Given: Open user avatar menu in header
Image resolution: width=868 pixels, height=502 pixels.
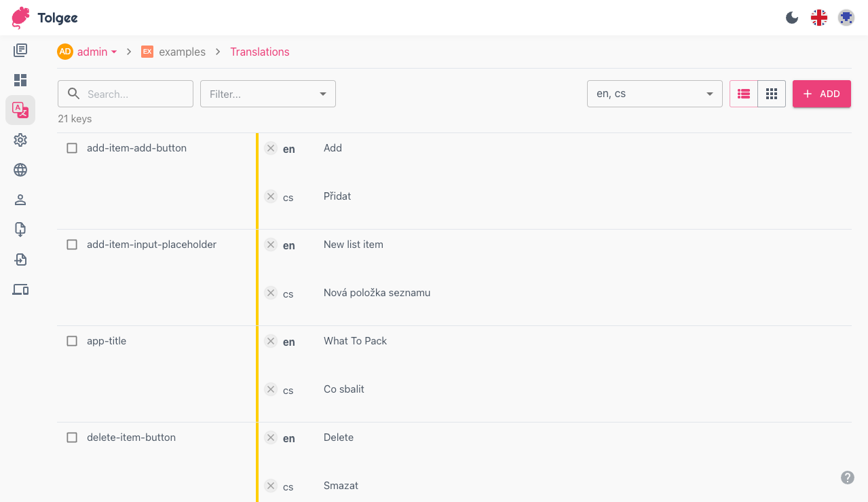Looking at the screenshot, I should point(846,18).
